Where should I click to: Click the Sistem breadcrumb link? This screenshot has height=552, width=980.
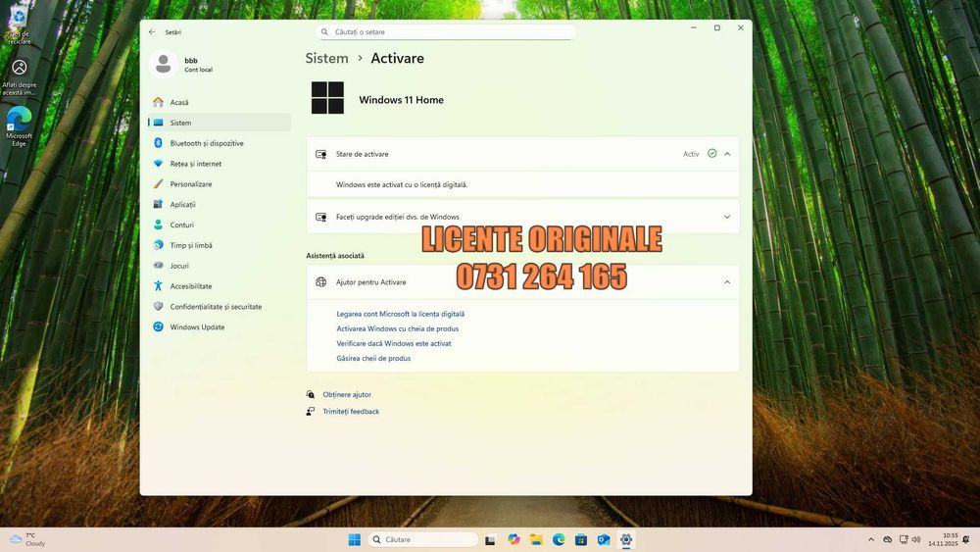pyautogui.click(x=326, y=58)
